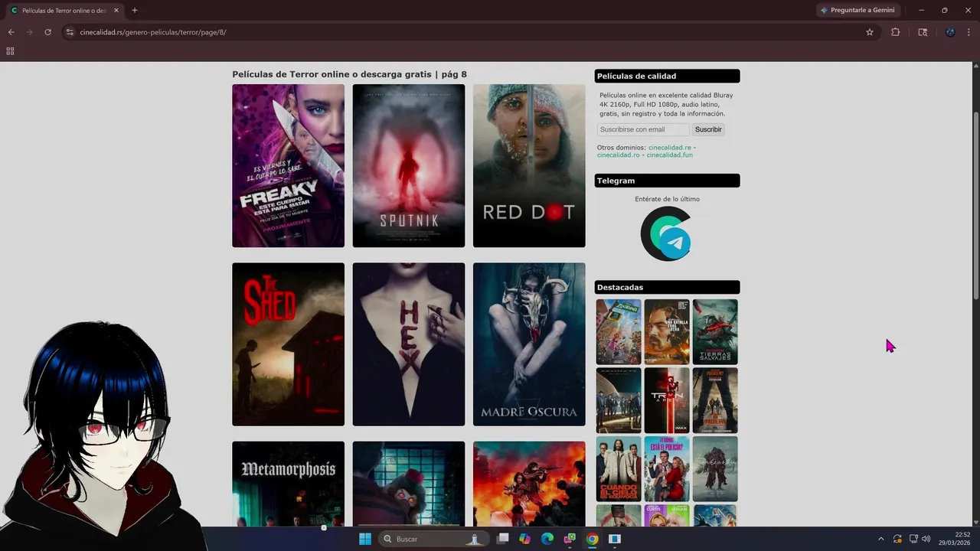980x551 pixels.
Task: Click the sync status tray icon
Action: (x=897, y=539)
